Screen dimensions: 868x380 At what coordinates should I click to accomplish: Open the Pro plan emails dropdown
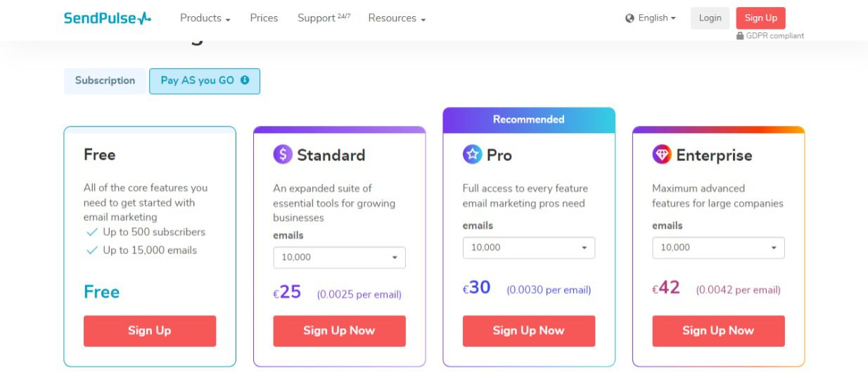point(528,248)
